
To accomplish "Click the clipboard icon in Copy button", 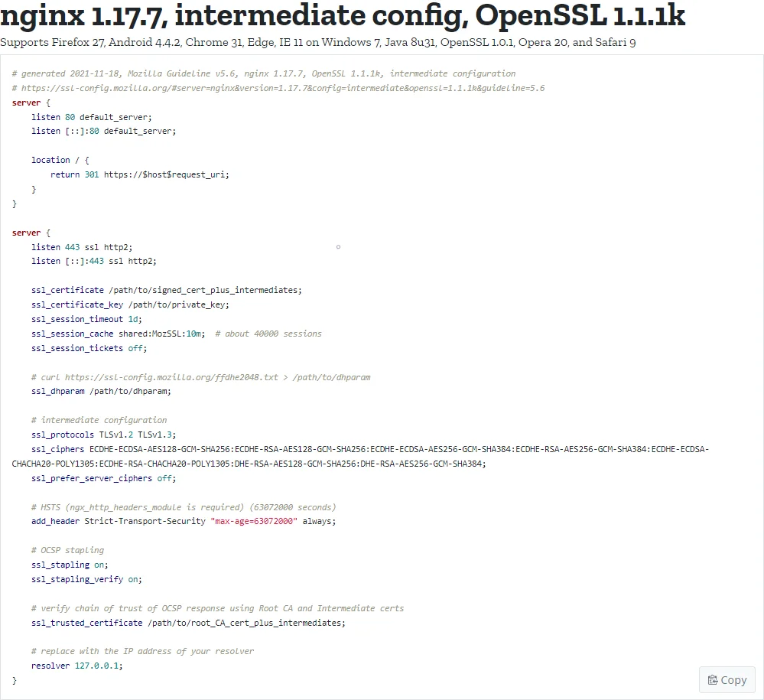I will coord(712,679).
